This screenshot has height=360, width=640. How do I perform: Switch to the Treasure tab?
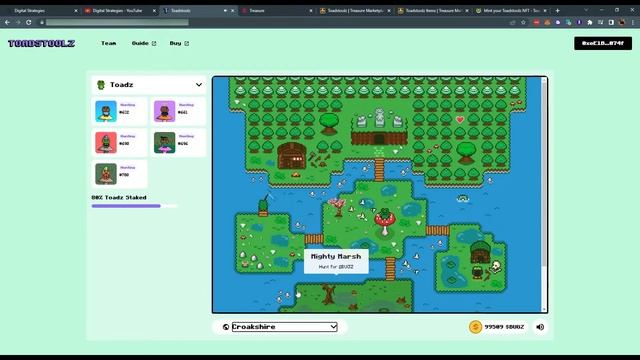coord(277,11)
